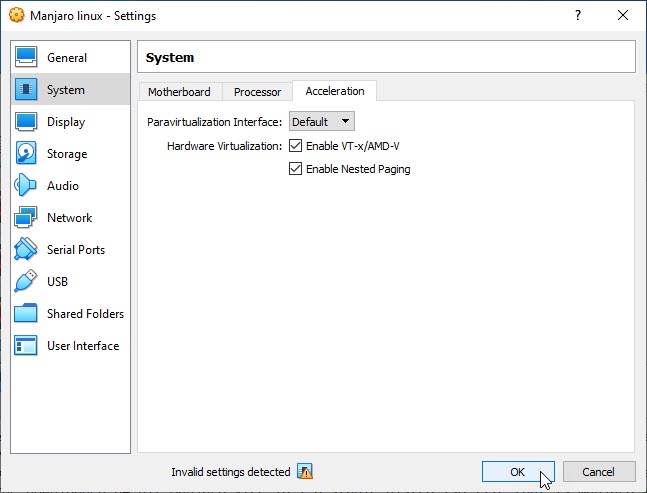Click the User Interface window icon

pos(26,345)
